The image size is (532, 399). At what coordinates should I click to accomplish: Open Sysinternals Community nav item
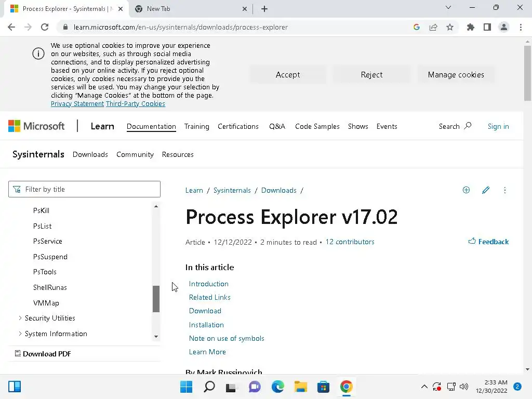coord(135,154)
